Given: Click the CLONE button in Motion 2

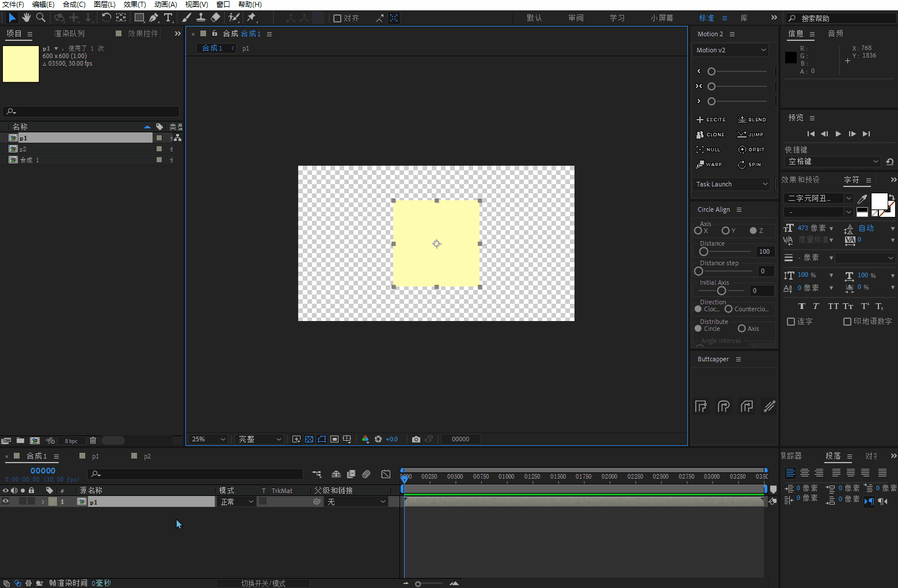Looking at the screenshot, I should point(710,135).
